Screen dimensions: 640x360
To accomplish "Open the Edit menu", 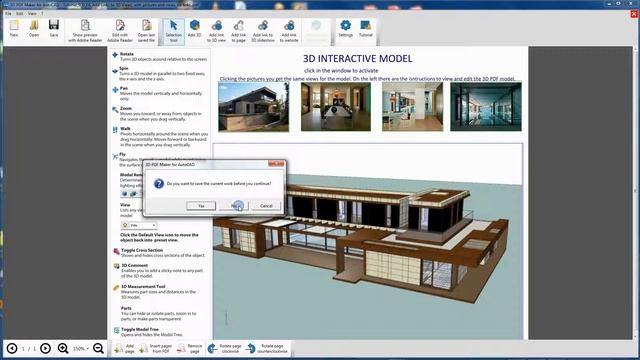I will pos(19,13).
